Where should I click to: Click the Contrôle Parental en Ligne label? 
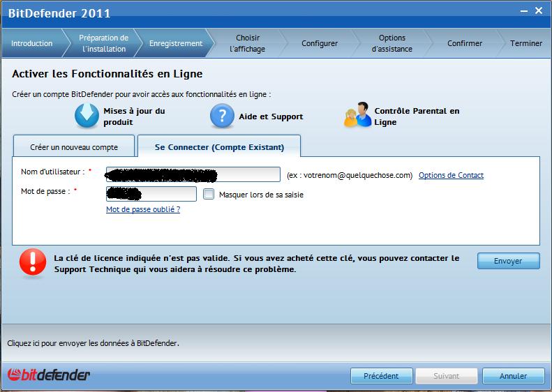click(x=417, y=116)
